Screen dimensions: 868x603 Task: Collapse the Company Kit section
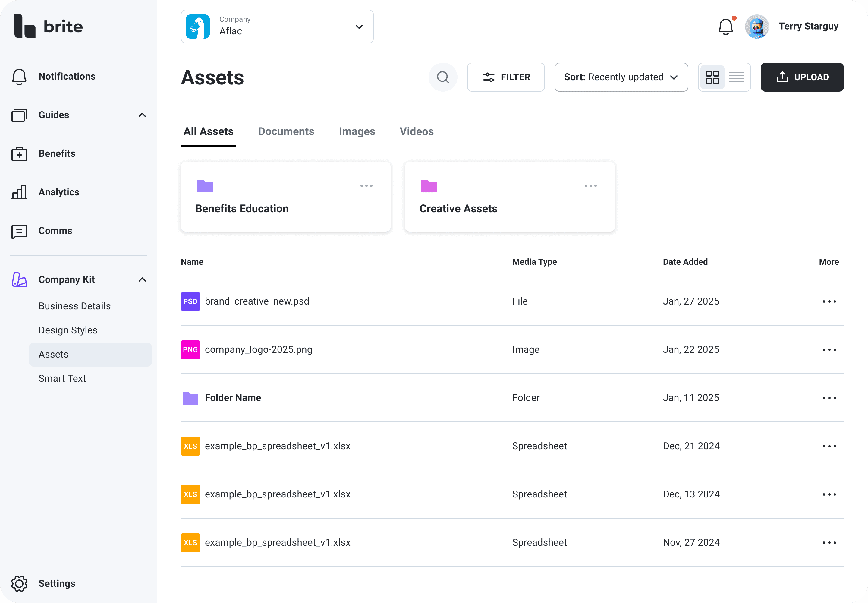142,279
